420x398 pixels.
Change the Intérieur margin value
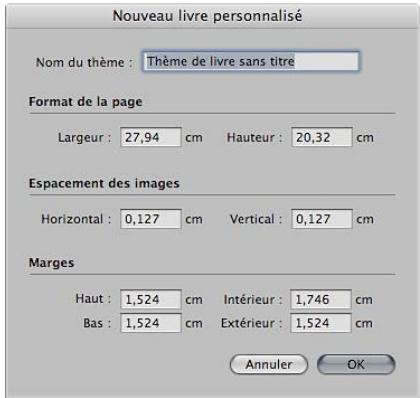(321, 299)
